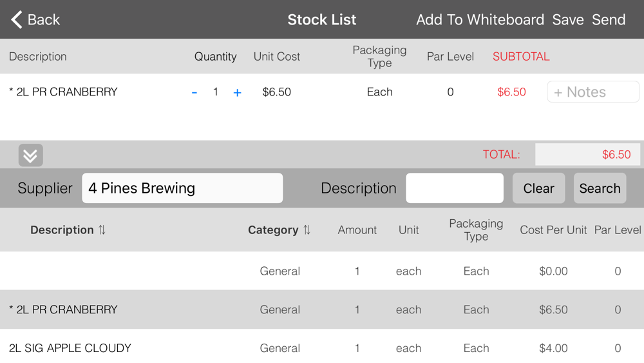Open the TOTAL amount field
Screen dimensions: 644x363
(587, 155)
